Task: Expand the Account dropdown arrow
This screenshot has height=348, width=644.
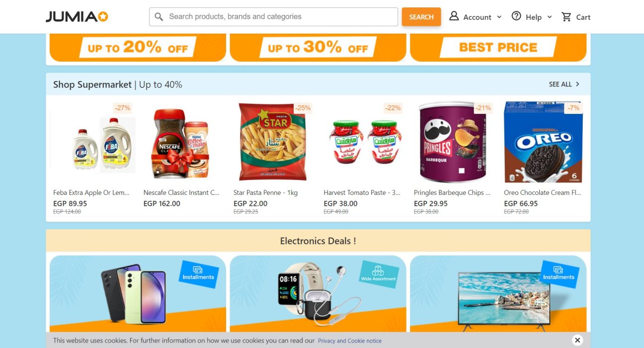Action: [x=499, y=17]
